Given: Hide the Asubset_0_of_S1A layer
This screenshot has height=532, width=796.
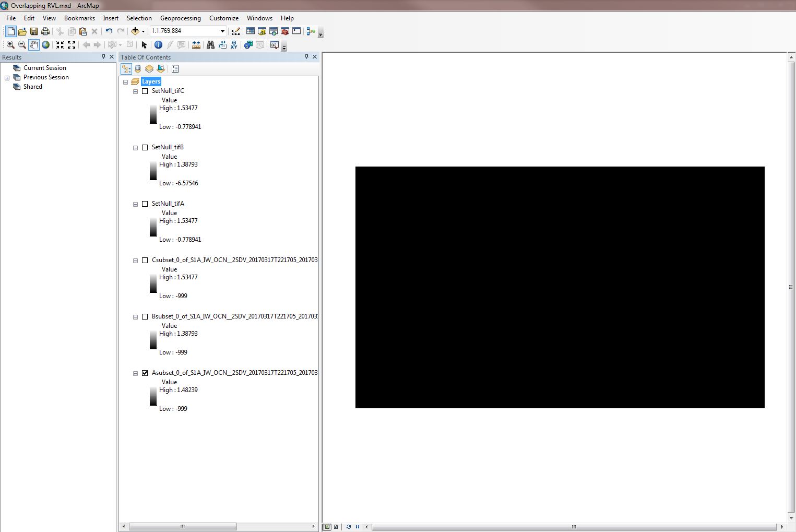Looking at the screenshot, I should coord(145,373).
